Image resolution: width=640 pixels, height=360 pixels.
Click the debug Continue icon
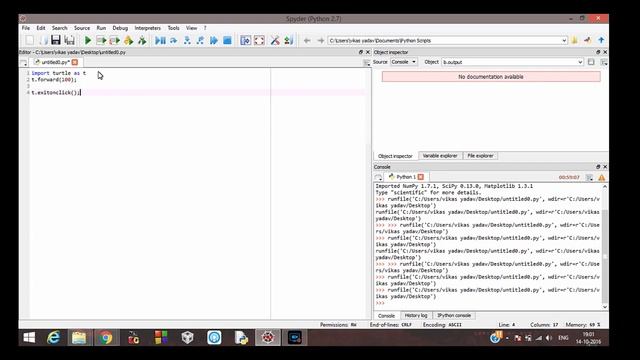214,40
